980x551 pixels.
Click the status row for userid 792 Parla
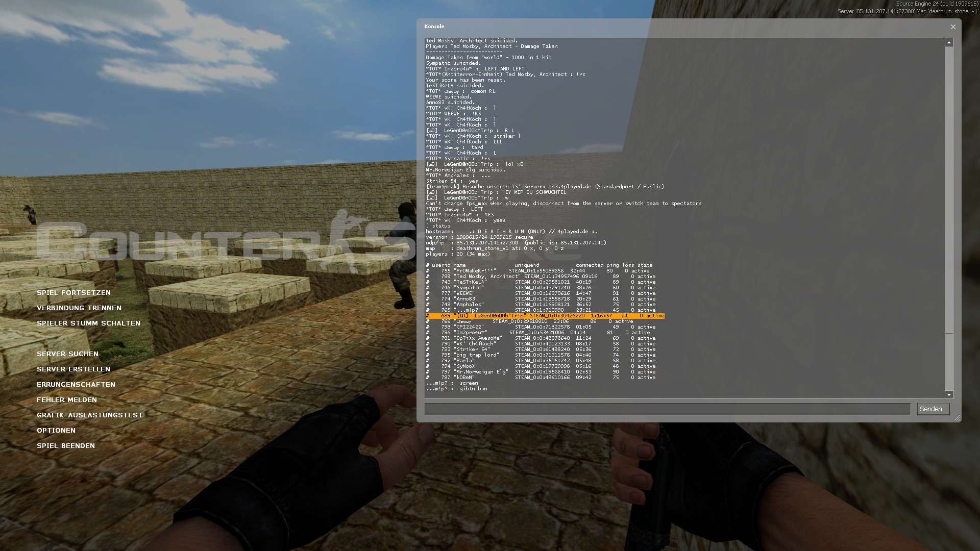541,361
